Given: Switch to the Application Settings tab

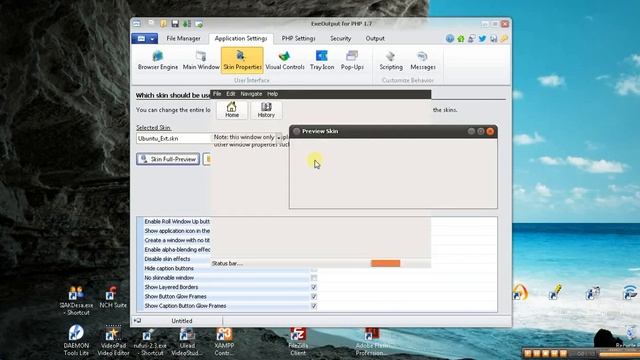Looking at the screenshot, I should pyautogui.click(x=241, y=38).
